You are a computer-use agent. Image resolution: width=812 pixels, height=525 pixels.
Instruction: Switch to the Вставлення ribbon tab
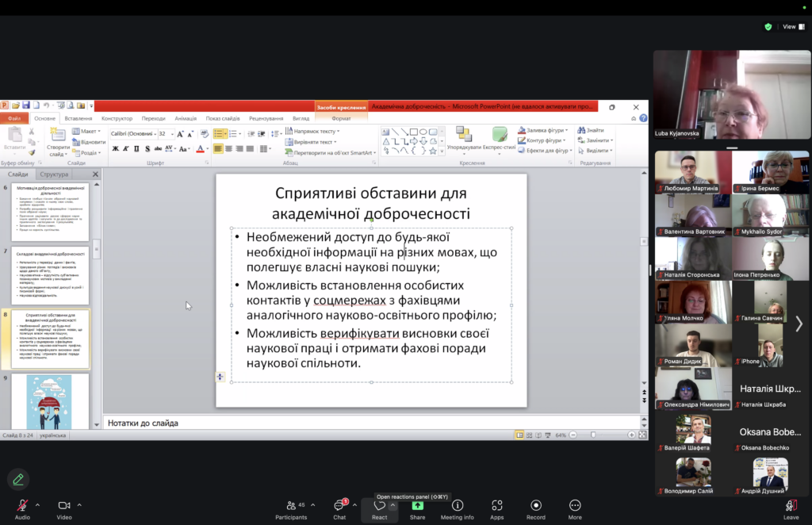(x=79, y=118)
